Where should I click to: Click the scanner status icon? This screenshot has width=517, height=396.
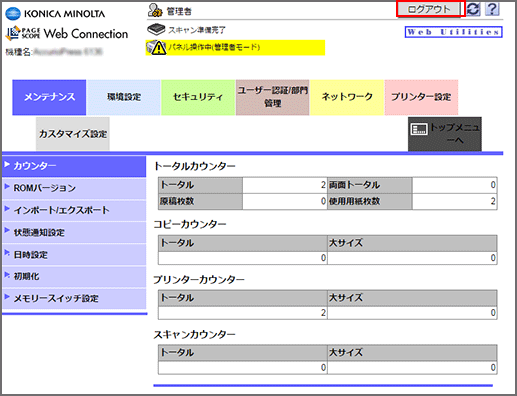(156, 30)
